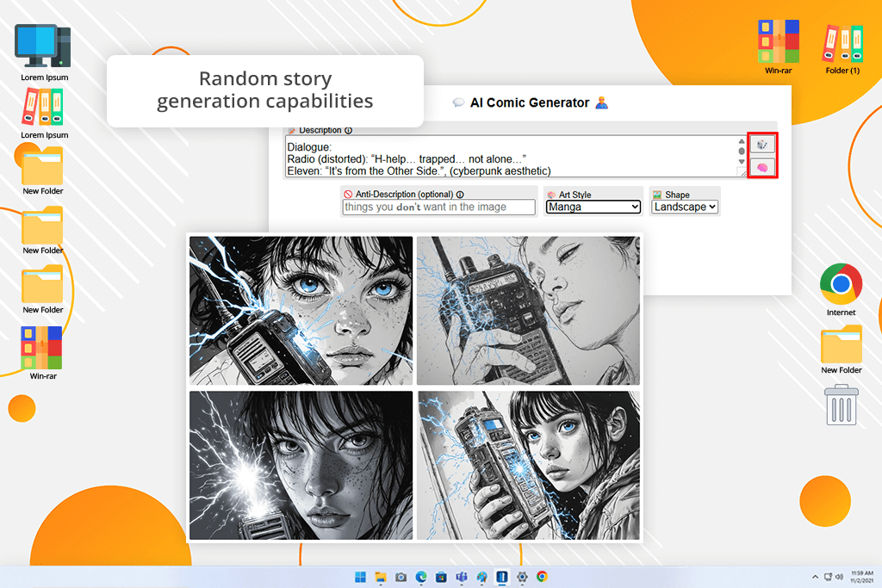Viewport: 882px width, 588px height.
Task: Open Microsoft Edge from the taskbar
Action: [421, 577]
